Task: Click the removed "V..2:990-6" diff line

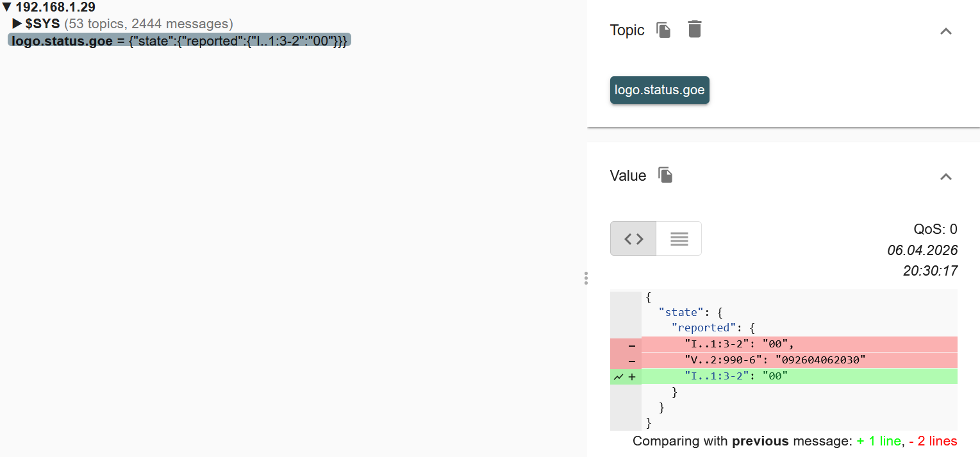Action: click(774, 360)
